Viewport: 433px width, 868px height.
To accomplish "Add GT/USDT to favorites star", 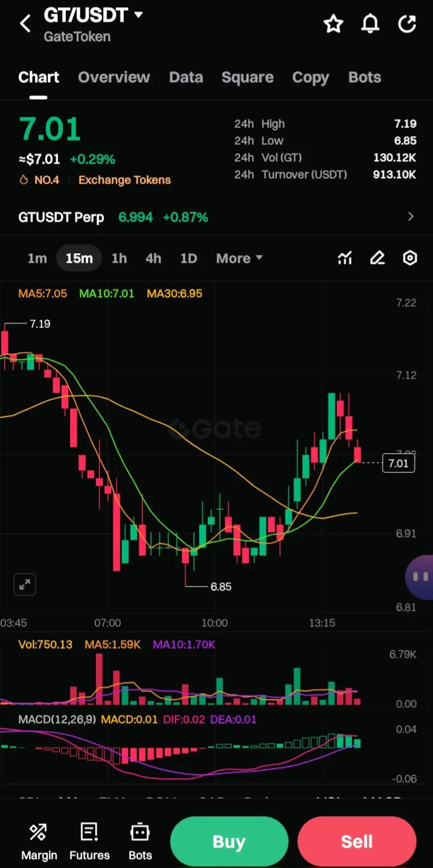I will 333,24.
